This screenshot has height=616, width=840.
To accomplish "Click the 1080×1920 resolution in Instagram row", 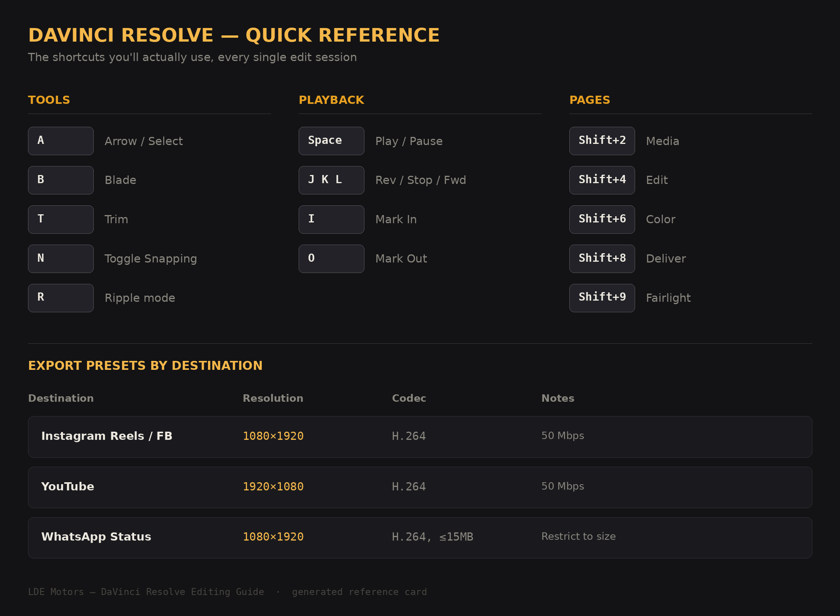I will (273, 436).
